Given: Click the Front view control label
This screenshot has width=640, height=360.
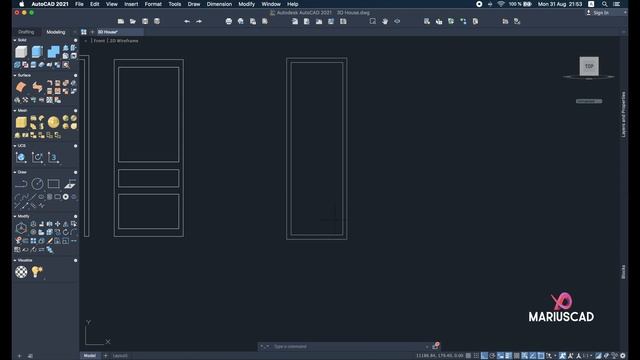Looking at the screenshot, I should [99, 41].
